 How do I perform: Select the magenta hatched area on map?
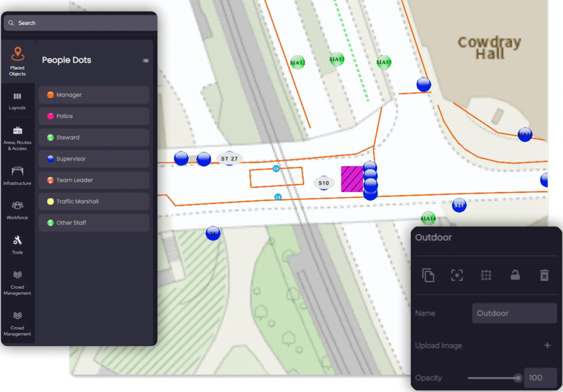[x=352, y=179]
